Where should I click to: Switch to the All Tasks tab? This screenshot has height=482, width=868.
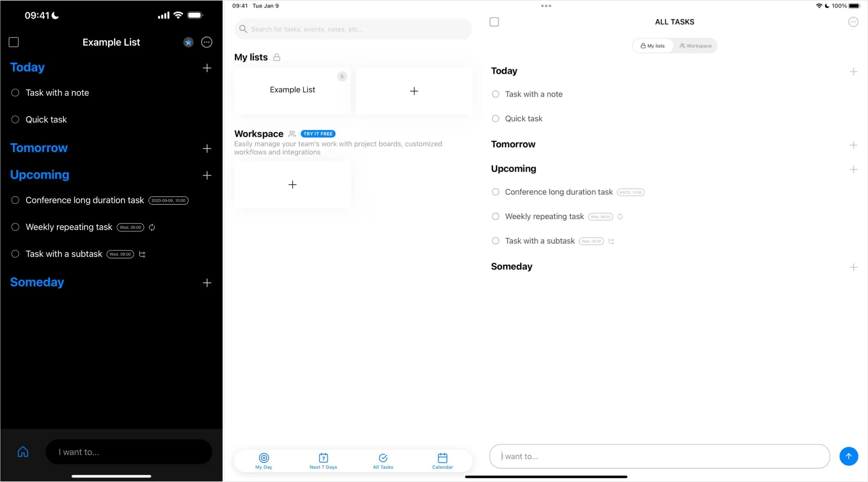pos(383,461)
